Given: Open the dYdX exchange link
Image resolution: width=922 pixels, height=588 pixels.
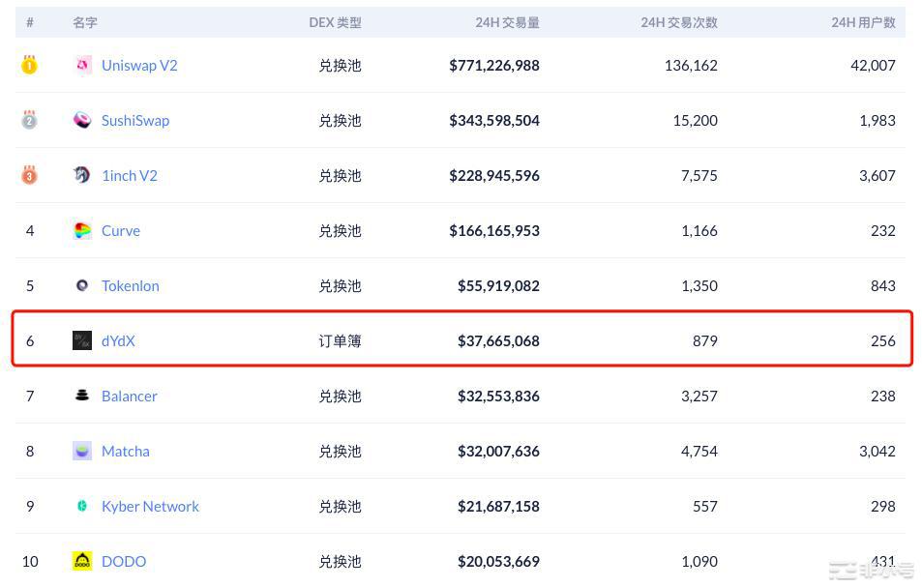Looking at the screenshot, I should point(118,340).
